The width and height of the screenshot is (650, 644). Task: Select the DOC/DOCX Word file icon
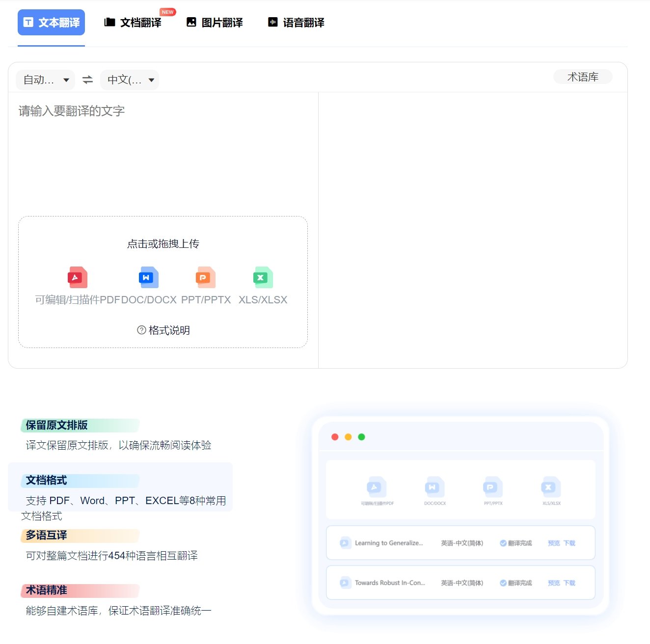(148, 277)
